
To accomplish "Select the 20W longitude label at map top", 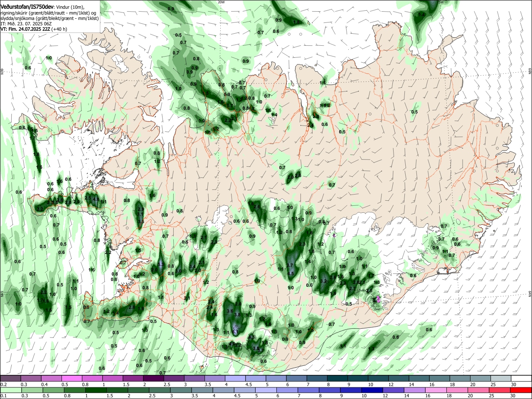I will pos(222,2).
